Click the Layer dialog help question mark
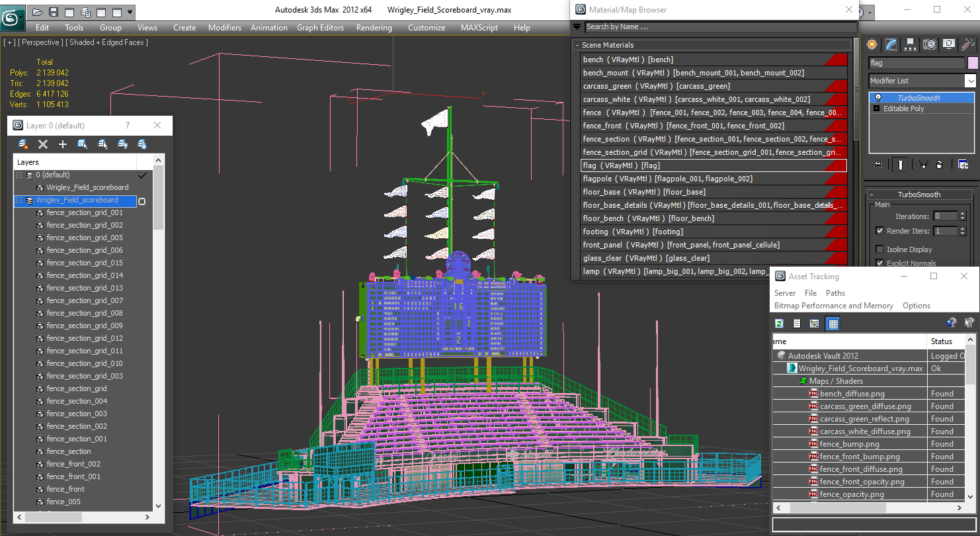980x536 pixels. pyautogui.click(x=128, y=126)
